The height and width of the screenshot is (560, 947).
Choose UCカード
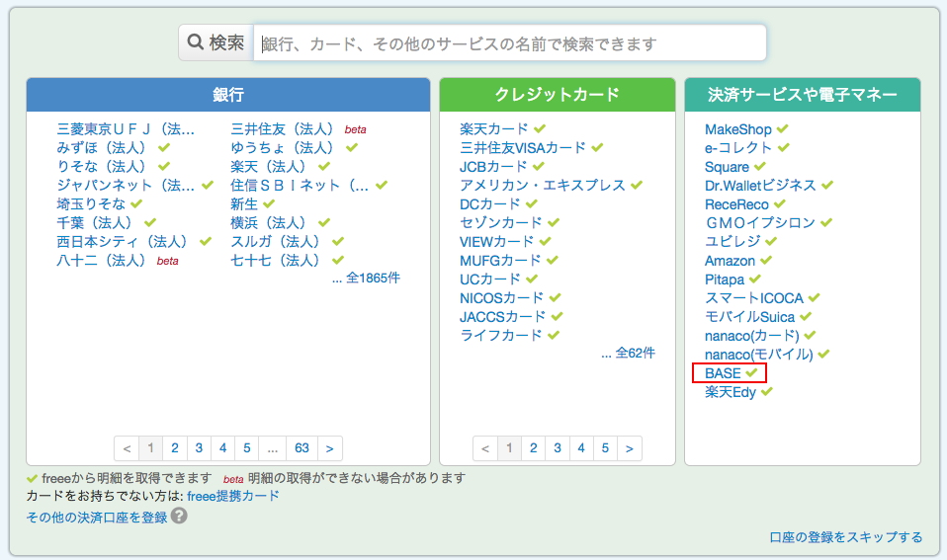click(489, 280)
